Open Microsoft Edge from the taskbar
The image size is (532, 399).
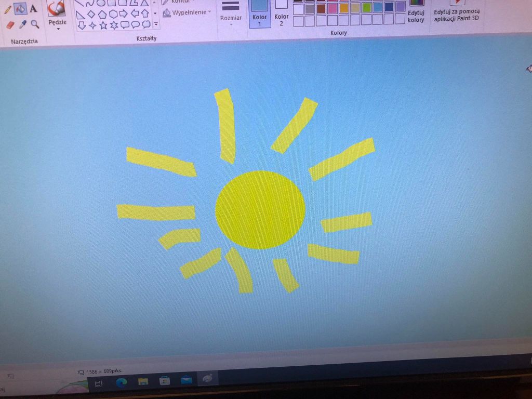121,383
